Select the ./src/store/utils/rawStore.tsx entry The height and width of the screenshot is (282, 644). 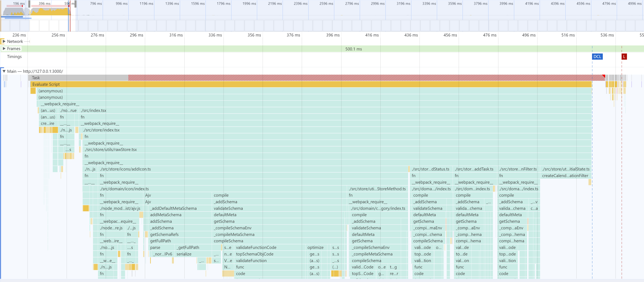tap(111, 150)
